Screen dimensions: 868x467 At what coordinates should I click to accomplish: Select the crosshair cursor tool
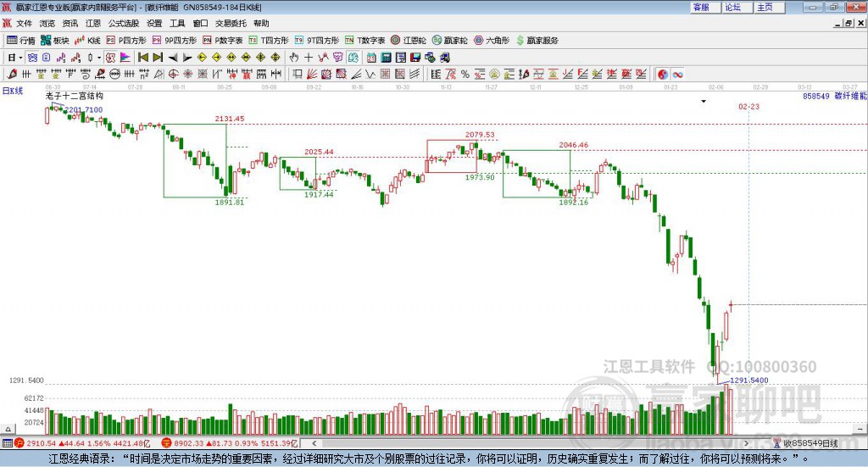point(309,58)
